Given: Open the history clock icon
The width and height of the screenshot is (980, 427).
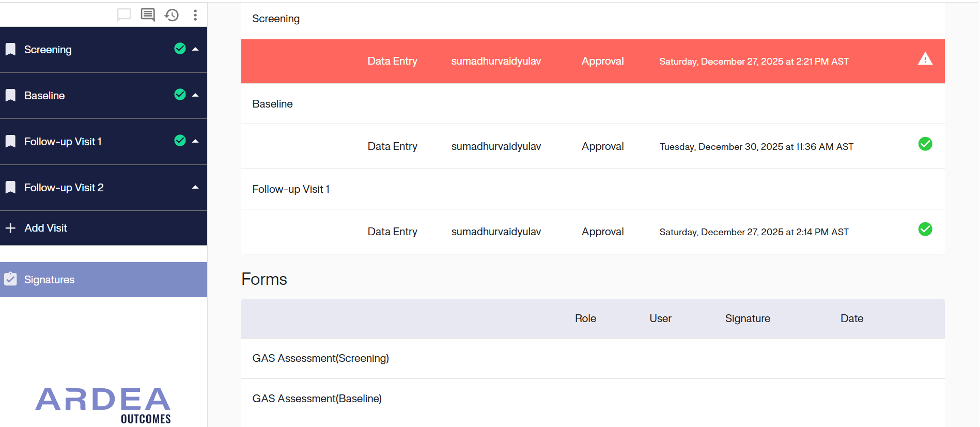Looking at the screenshot, I should tap(172, 15).
